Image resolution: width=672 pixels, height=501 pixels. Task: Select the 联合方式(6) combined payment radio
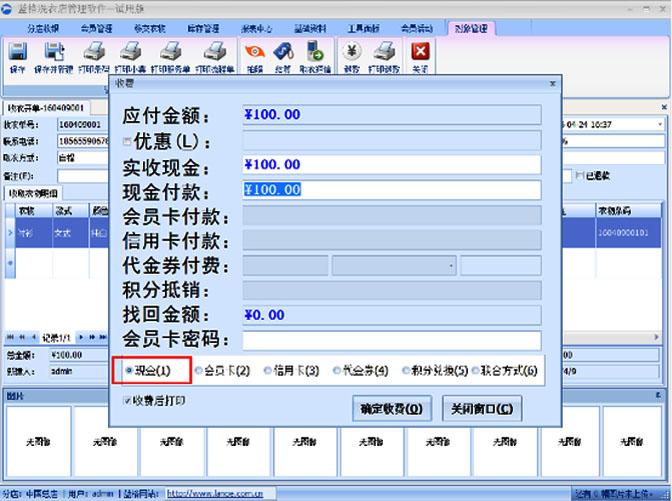(474, 371)
